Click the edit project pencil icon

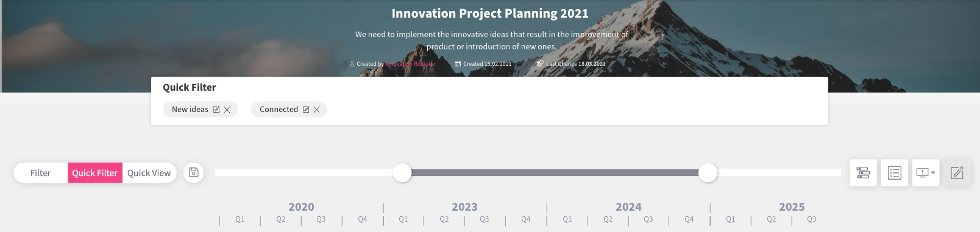[x=957, y=173]
